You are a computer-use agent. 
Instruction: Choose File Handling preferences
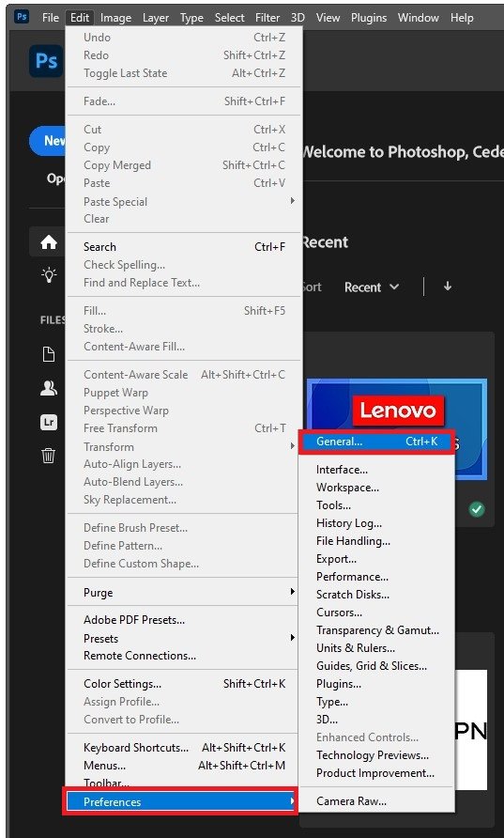(377, 541)
